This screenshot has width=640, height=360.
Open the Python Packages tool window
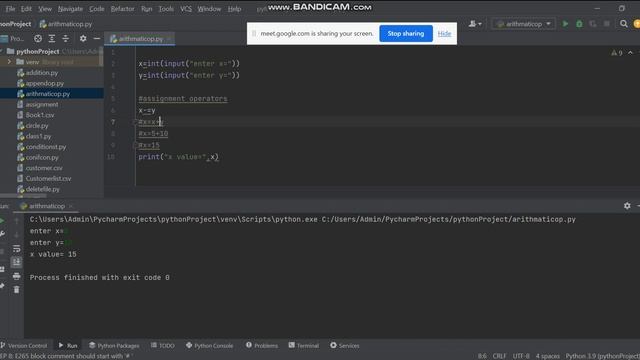click(x=114, y=346)
